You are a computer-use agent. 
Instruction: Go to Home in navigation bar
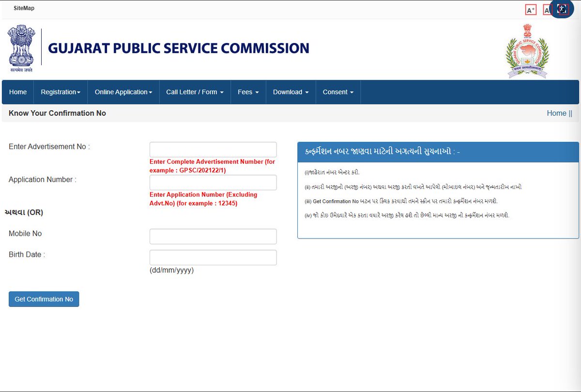(18, 92)
